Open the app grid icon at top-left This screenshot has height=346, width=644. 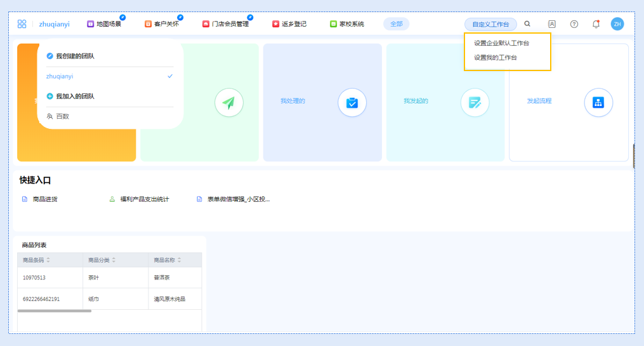[x=22, y=24]
